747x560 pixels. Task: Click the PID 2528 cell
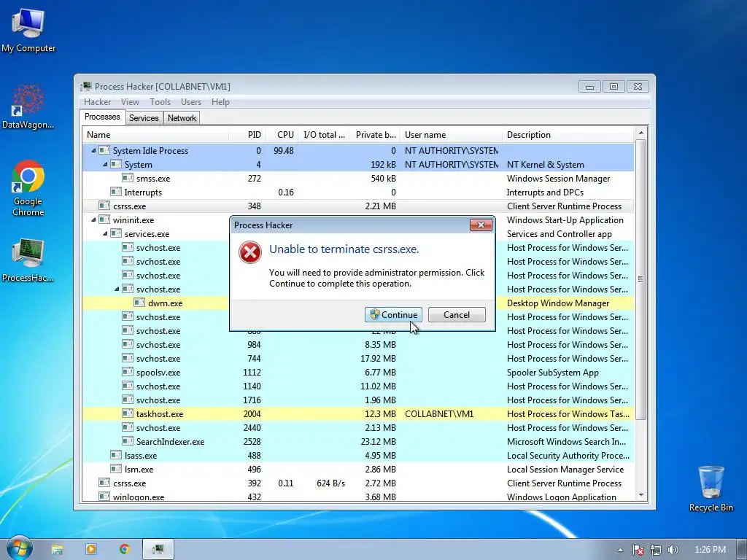[252, 441]
